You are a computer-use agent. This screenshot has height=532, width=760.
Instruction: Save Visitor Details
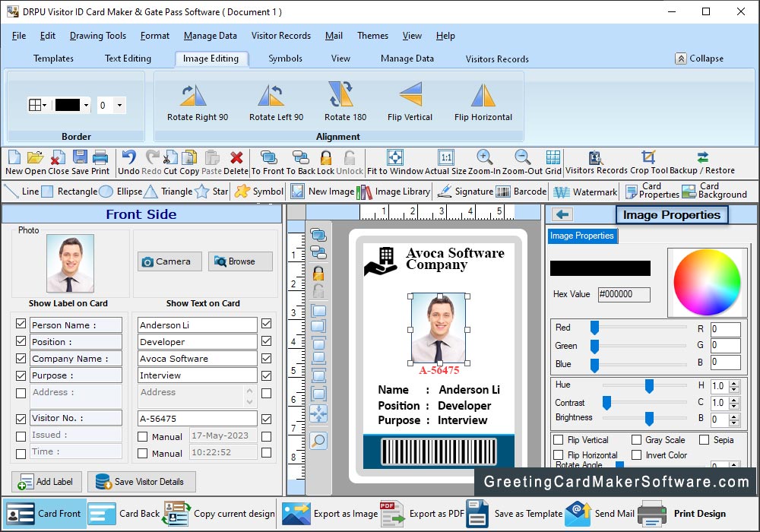[141, 482]
